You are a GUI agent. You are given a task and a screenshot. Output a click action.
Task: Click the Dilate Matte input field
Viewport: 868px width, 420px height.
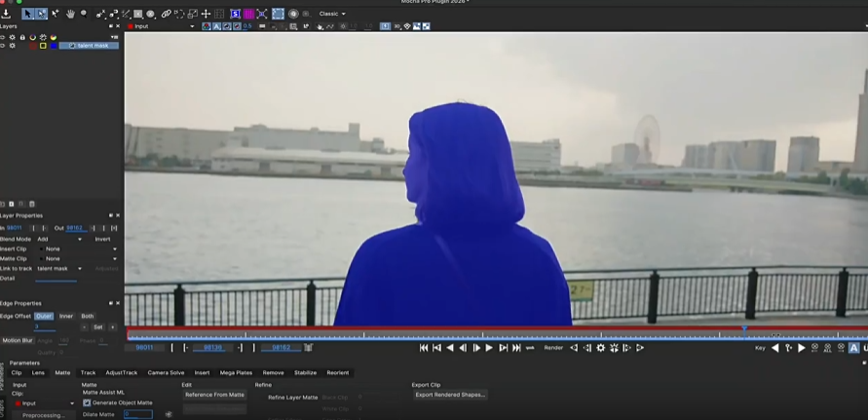[x=137, y=414]
